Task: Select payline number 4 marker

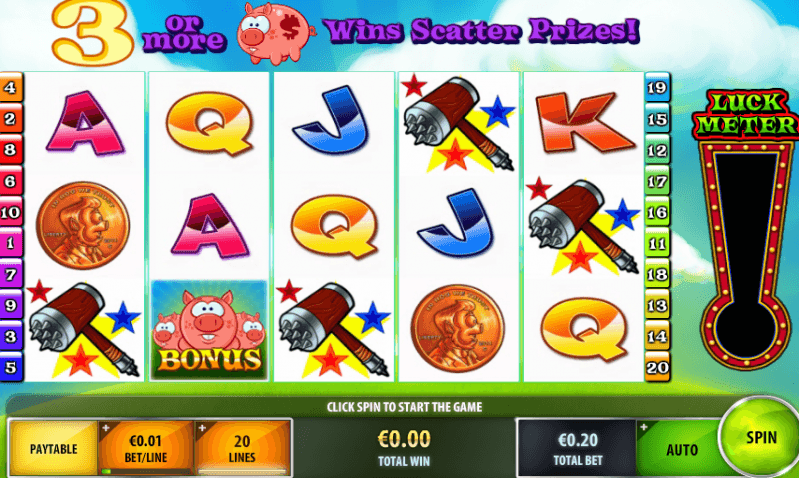Action: 11,88
